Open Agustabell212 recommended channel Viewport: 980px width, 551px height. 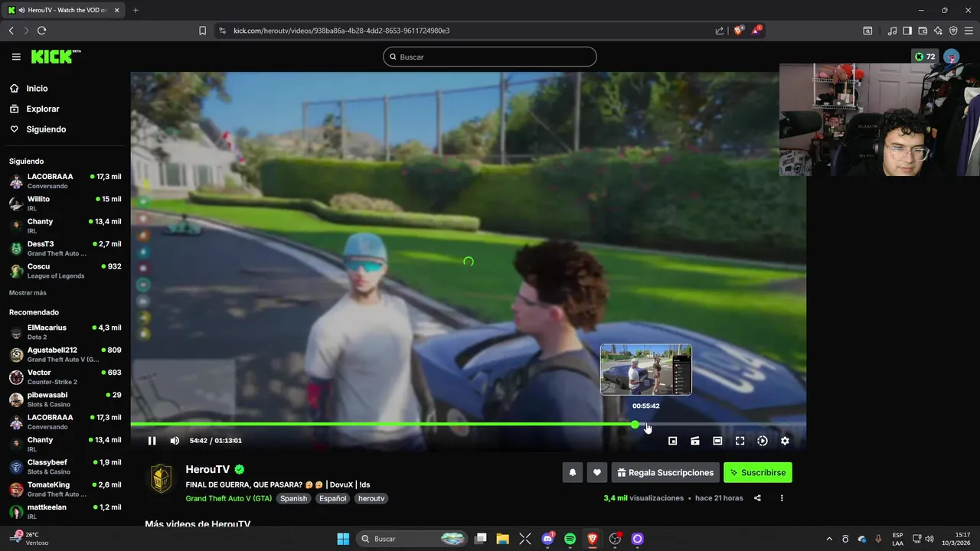pyautogui.click(x=65, y=354)
